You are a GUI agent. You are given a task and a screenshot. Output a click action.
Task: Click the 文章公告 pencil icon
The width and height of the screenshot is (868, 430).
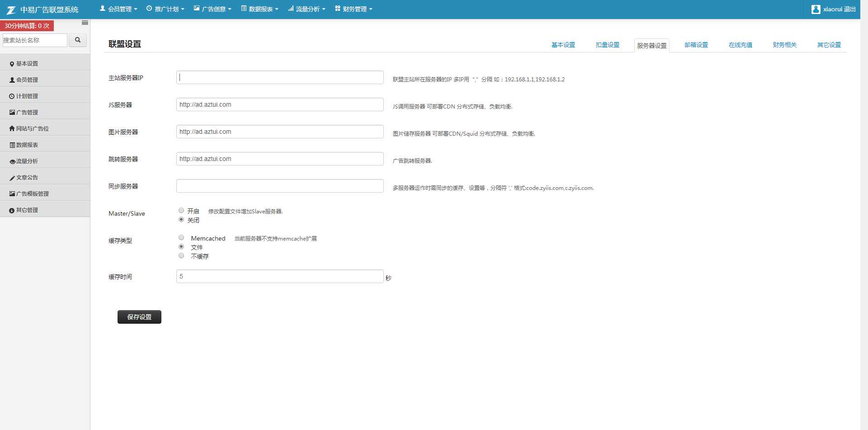tap(12, 177)
